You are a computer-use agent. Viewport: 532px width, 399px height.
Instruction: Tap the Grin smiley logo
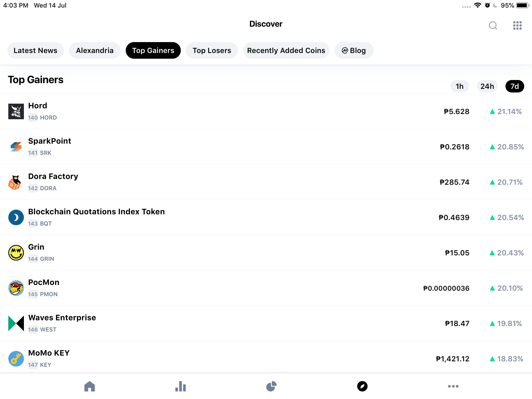pyautogui.click(x=16, y=253)
